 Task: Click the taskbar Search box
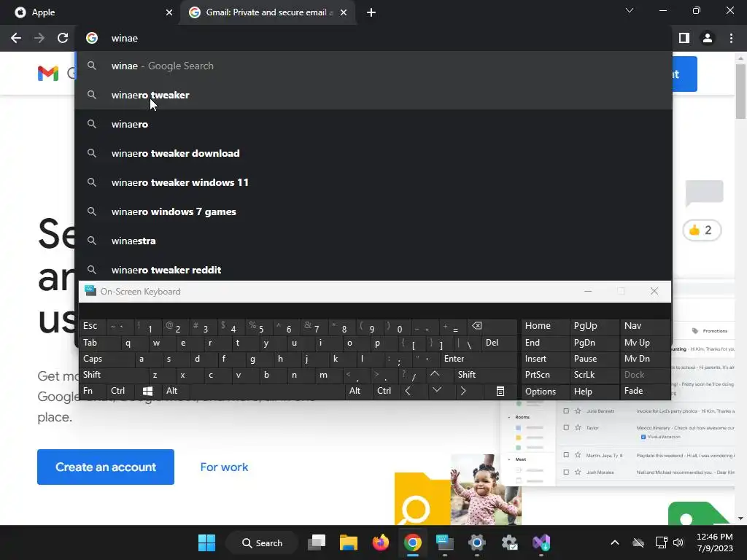262,542
